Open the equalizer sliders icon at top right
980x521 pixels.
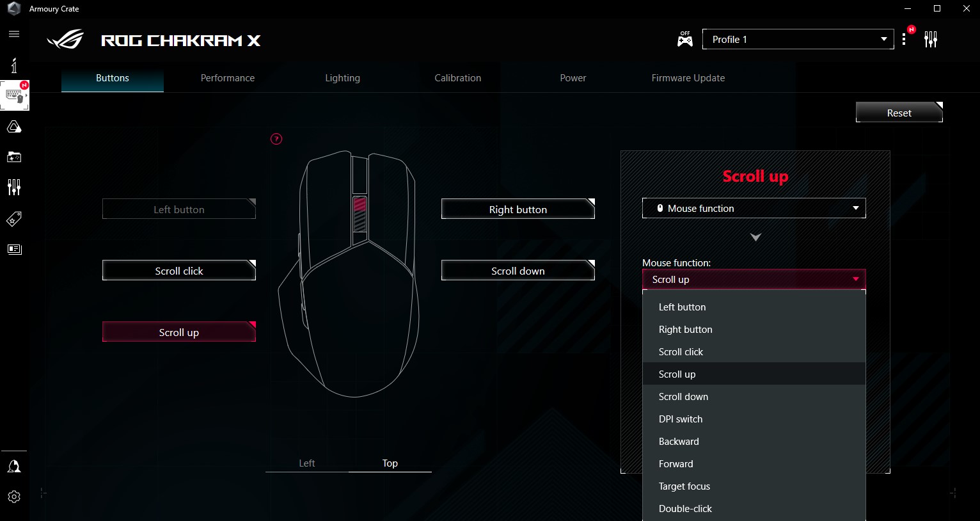[931, 40]
